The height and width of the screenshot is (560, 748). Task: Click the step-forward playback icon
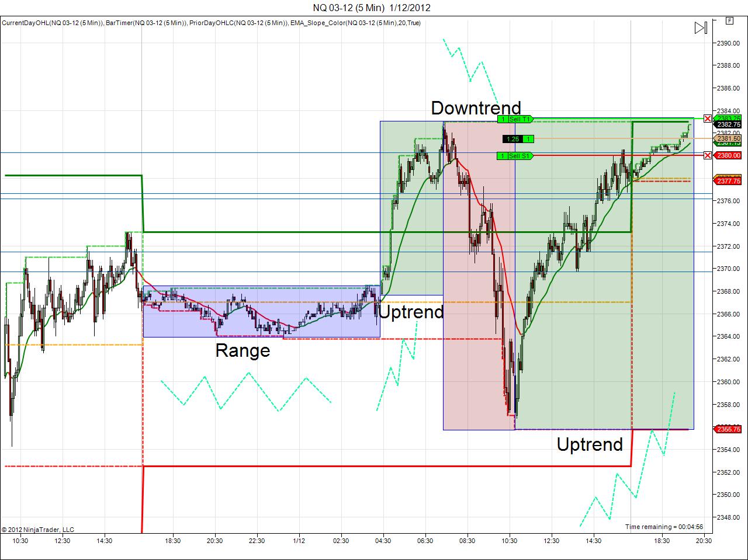pos(699,27)
